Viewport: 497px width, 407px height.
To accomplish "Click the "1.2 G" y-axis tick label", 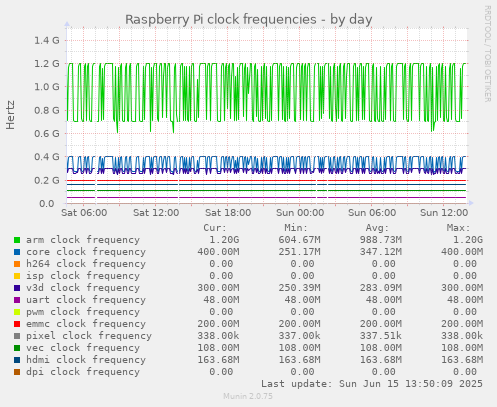I will [x=47, y=64].
